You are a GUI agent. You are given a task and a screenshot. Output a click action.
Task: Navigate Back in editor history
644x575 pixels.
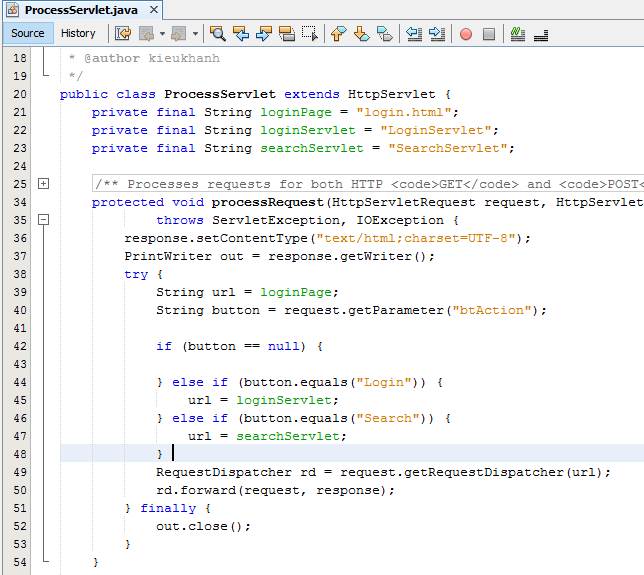[147, 34]
